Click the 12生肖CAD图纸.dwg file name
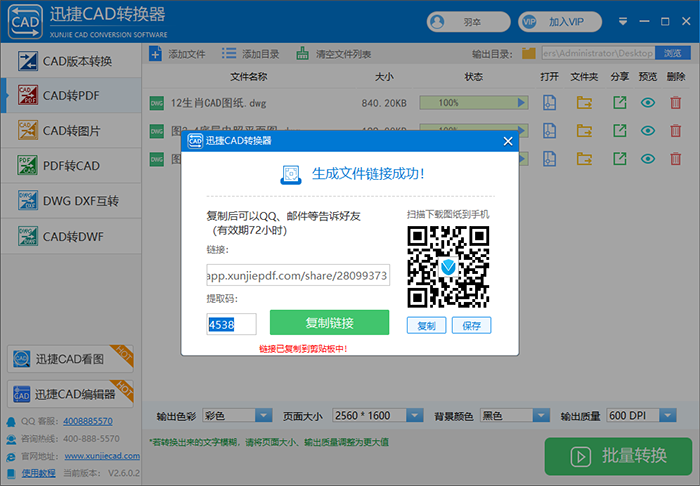 (x=218, y=103)
